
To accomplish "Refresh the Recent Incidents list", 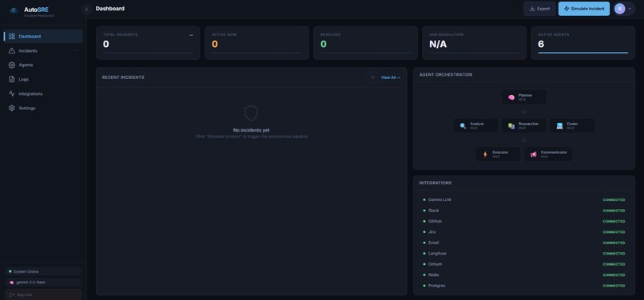I will [x=373, y=77].
